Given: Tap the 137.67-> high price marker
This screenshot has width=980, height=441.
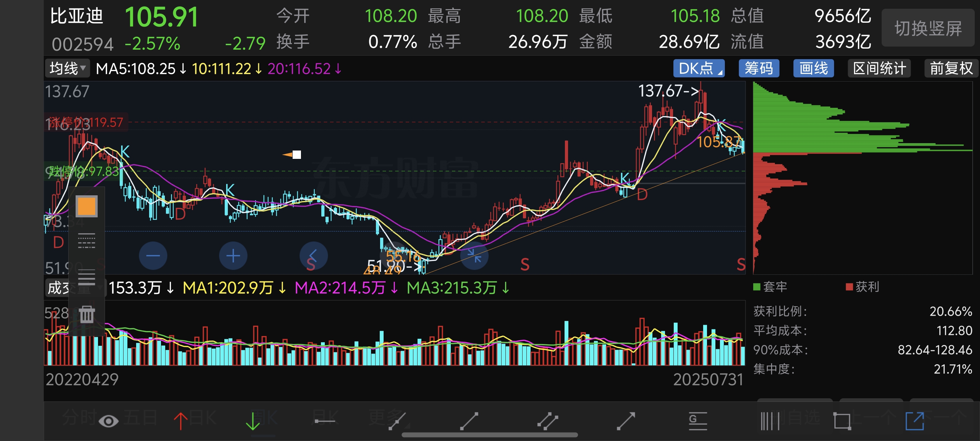Looking at the screenshot, I should [668, 91].
